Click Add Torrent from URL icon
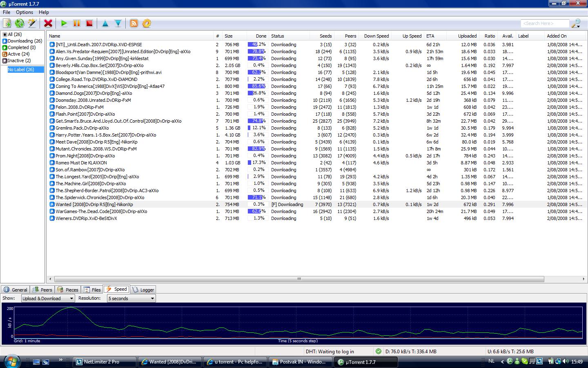588x368 pixels. pyautogui.click(x=20, y=23)
